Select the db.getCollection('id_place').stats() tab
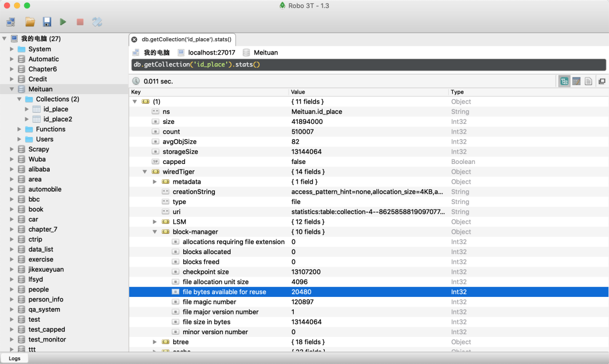The image size is (609, 364). (186, 39)
